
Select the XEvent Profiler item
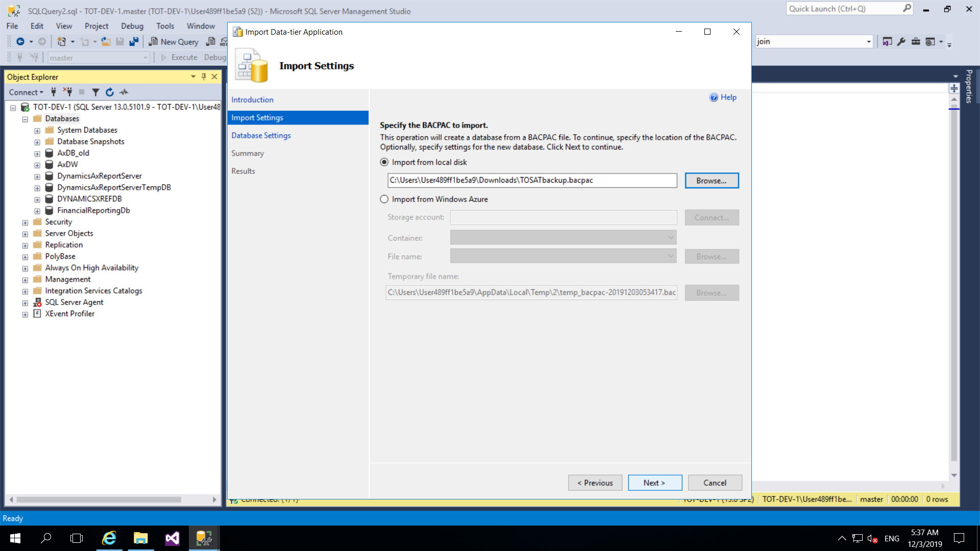(69, 314)
